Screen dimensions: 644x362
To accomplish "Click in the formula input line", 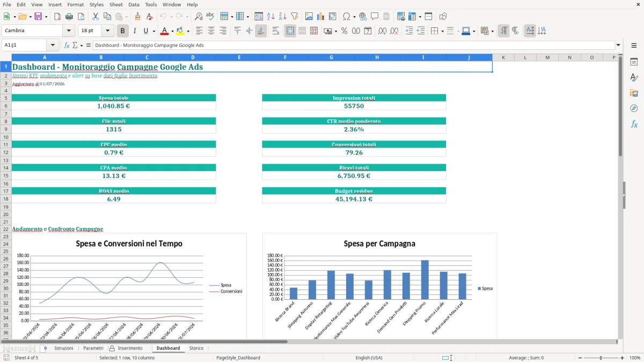I will click(x=354, y=45).
